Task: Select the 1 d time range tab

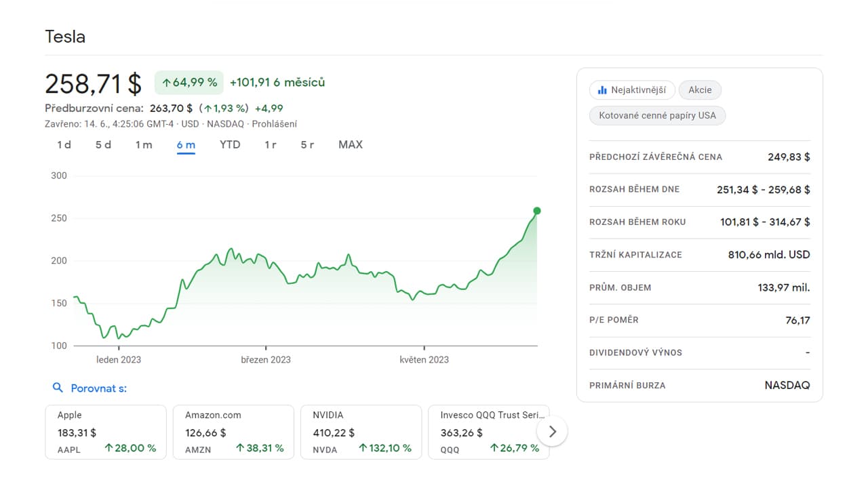Action: point(64,144)
